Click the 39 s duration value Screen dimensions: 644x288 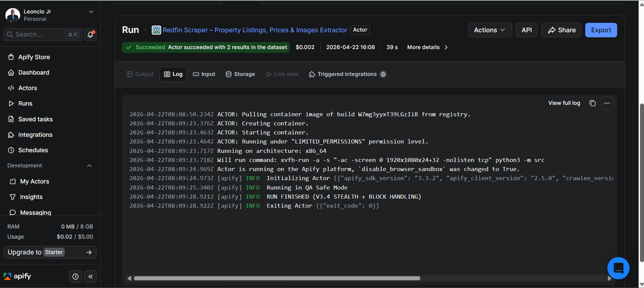tap(392, 47)
